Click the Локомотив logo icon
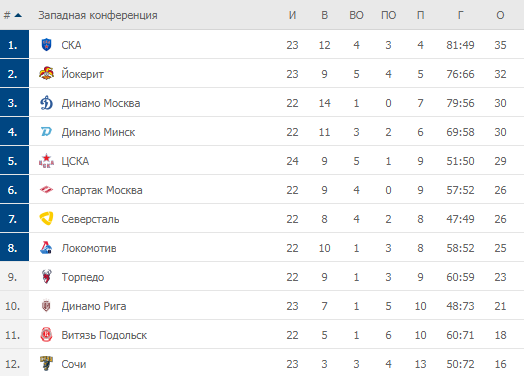The width and height of the screenshot is (524, 376). [46, 248]
